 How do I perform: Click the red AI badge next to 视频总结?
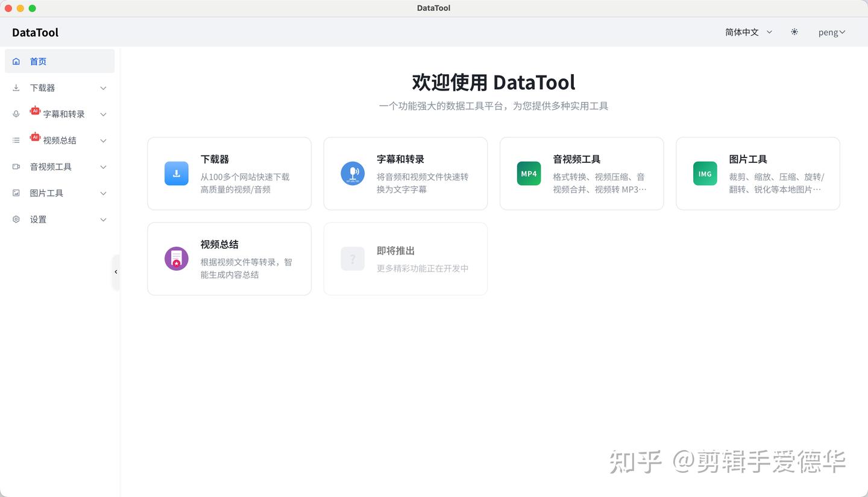click(35, 138)
